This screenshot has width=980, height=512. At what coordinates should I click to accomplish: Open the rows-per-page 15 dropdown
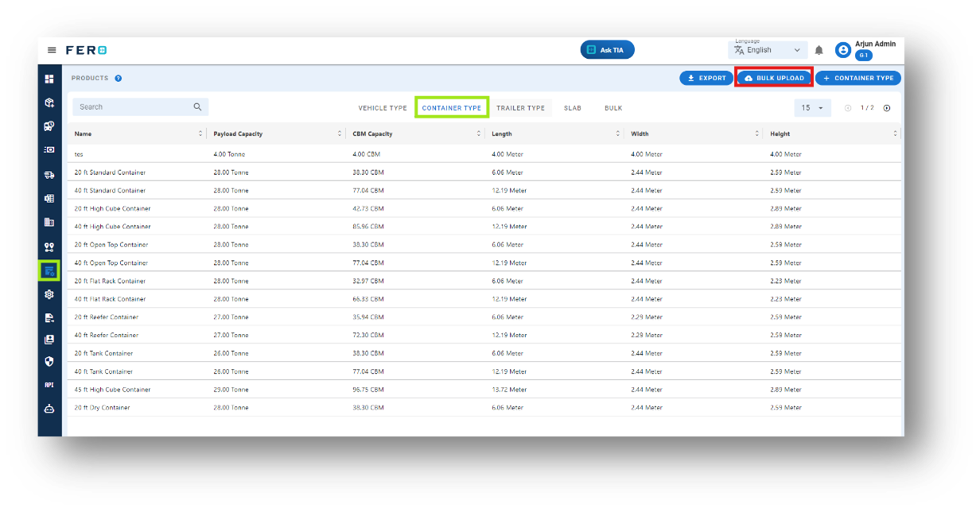812,108
